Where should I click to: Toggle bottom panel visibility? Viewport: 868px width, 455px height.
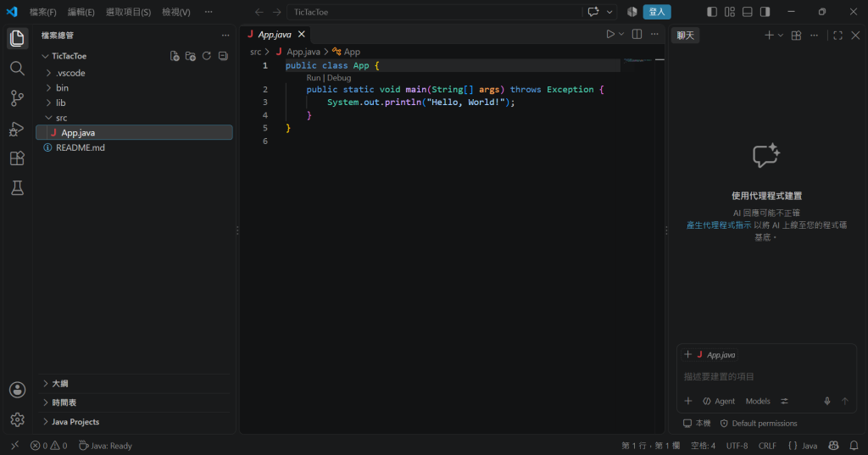tap(748, 12)
